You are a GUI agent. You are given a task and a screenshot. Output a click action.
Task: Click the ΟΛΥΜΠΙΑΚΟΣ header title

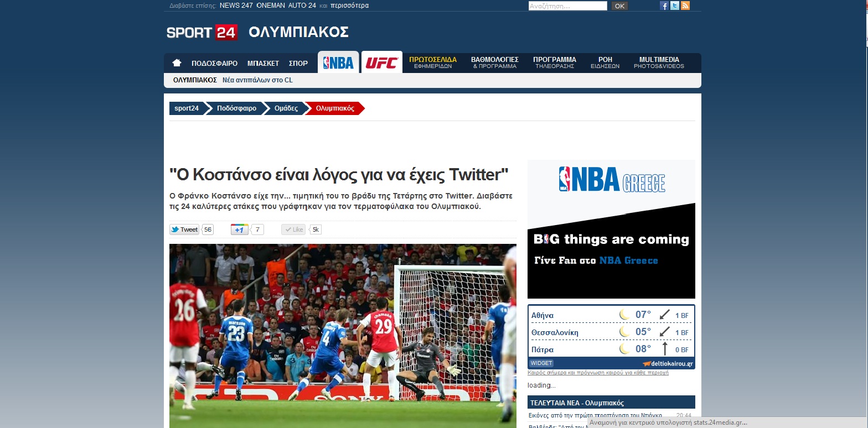[298, 32]
